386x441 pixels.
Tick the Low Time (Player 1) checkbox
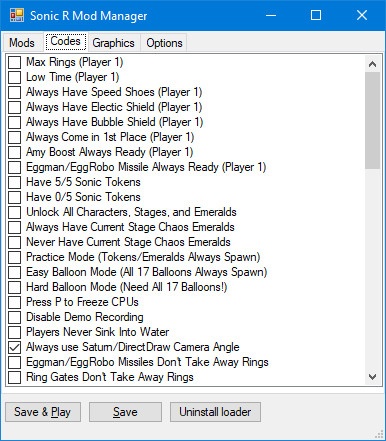pyautogui.click(x=14, y=77)
